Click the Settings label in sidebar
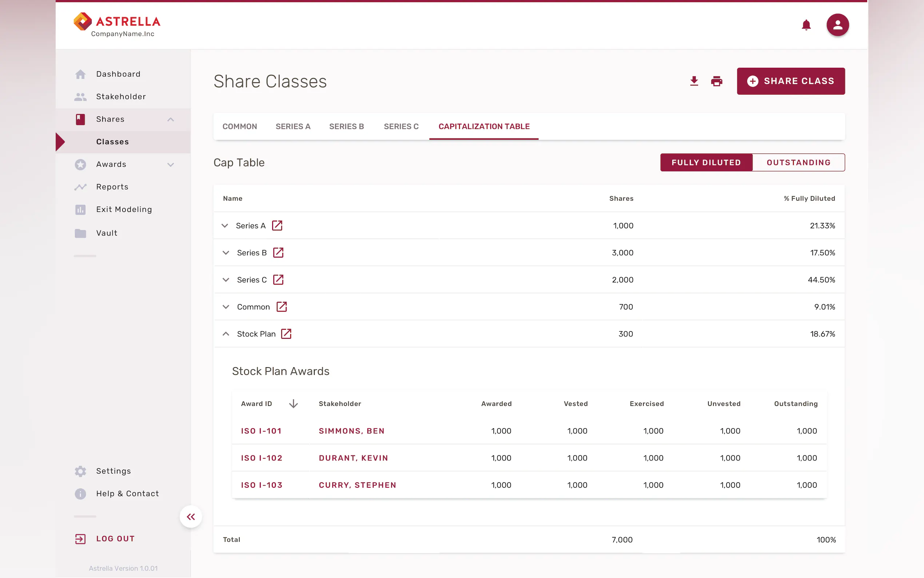The height and width of the screenshot is (578, 924). point(113,471)
